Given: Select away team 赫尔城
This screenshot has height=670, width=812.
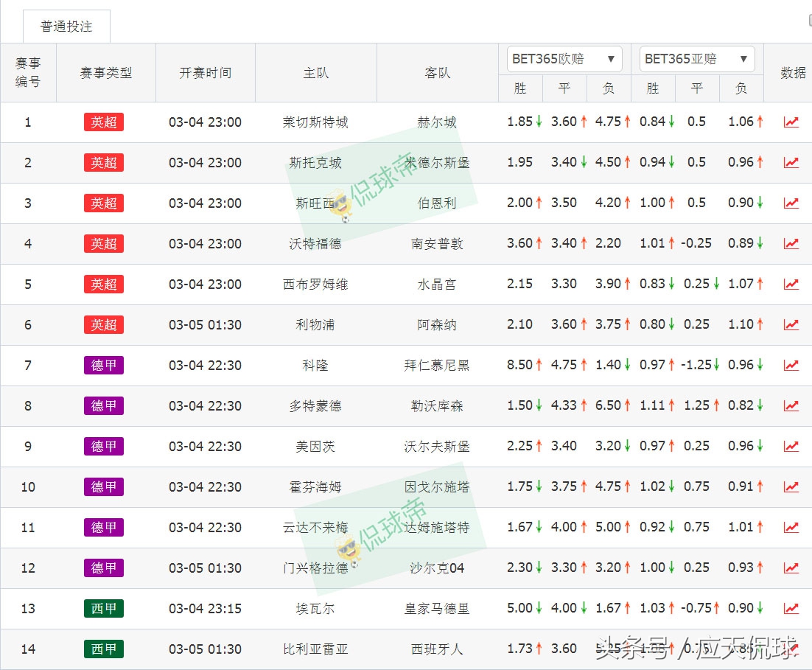Looking at the screenshot, I should coord(436,122).
